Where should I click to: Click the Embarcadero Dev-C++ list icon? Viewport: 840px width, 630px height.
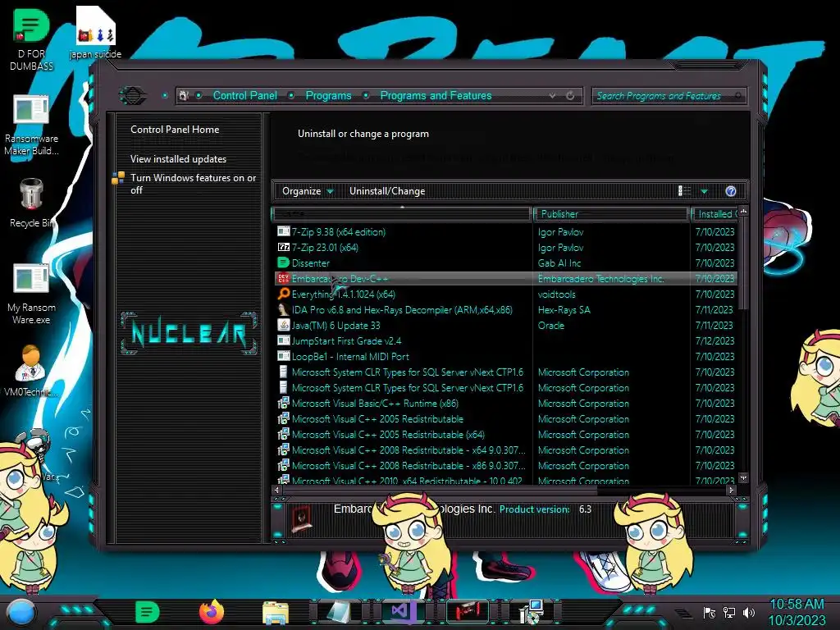(x=283, y=279)
